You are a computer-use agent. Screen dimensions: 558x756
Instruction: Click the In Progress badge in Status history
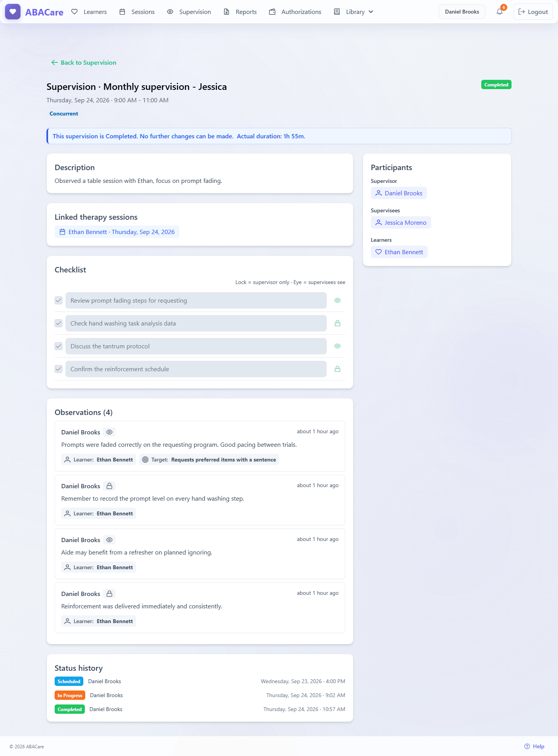[x=70, y=695]
